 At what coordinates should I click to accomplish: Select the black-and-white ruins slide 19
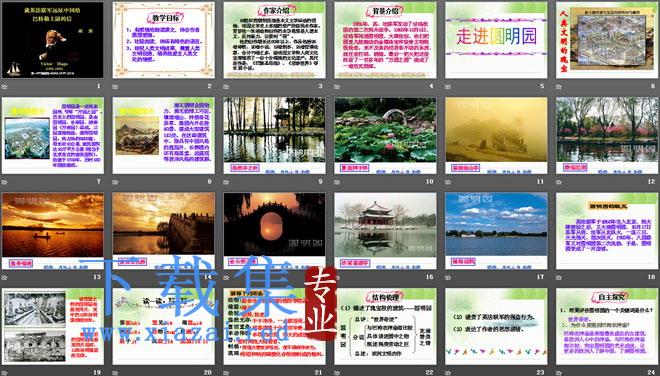tap(53, 326)
